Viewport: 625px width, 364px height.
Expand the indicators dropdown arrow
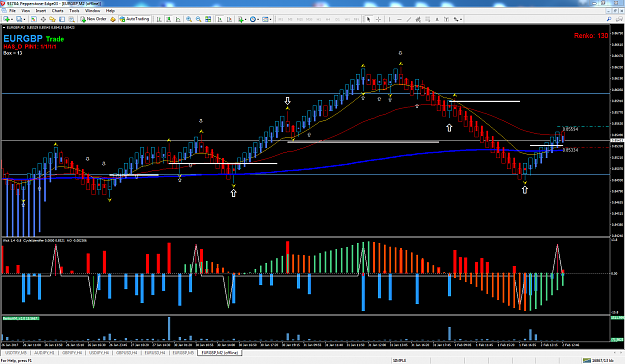(246, 19)
